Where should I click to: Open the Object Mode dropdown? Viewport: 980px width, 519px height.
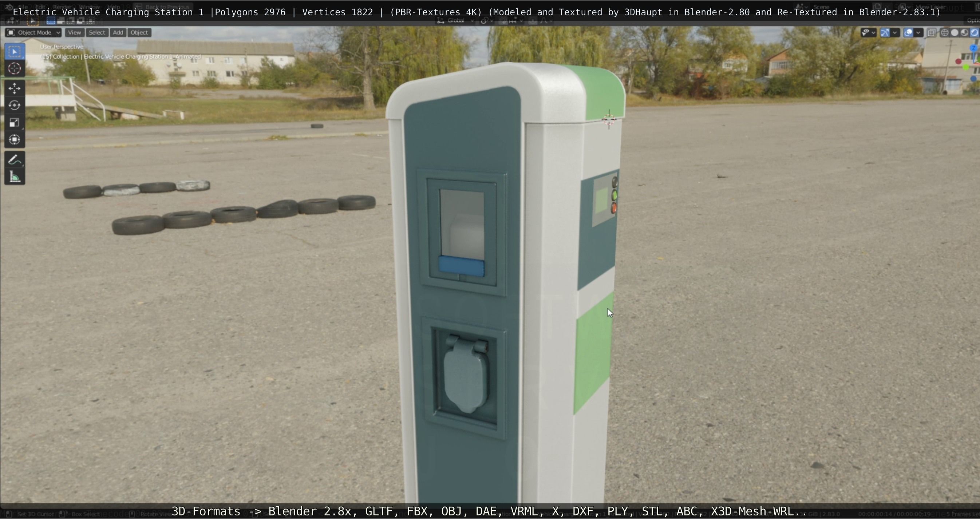[33, 33]
